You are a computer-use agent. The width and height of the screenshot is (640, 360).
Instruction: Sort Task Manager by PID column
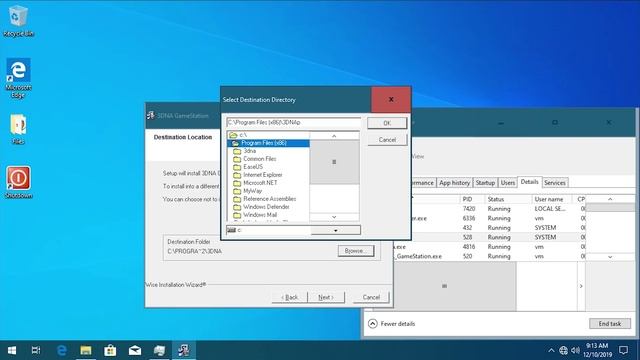tap(472, 199)
